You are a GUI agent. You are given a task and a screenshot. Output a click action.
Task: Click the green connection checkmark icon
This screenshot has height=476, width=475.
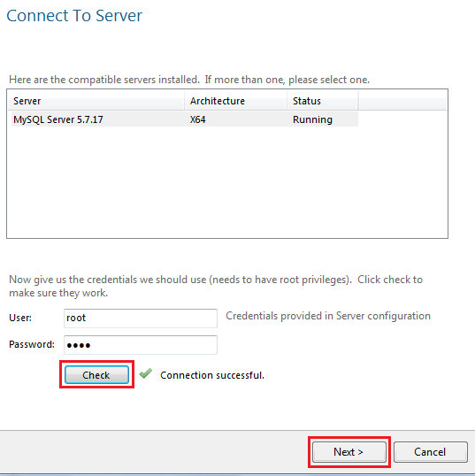coord(146,373)
